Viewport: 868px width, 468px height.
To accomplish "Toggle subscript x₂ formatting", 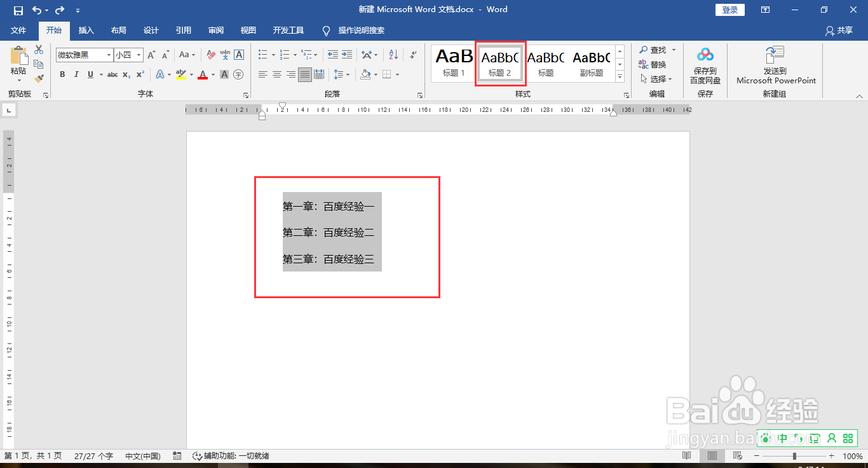I will [x=126, y=74].
